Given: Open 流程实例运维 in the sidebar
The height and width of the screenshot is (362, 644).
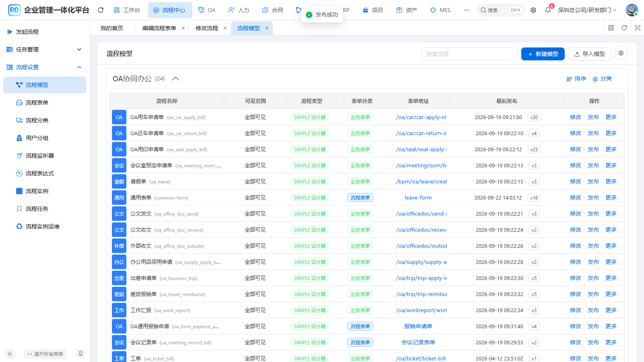Looking at the screenshot, I should pos(45,226).
